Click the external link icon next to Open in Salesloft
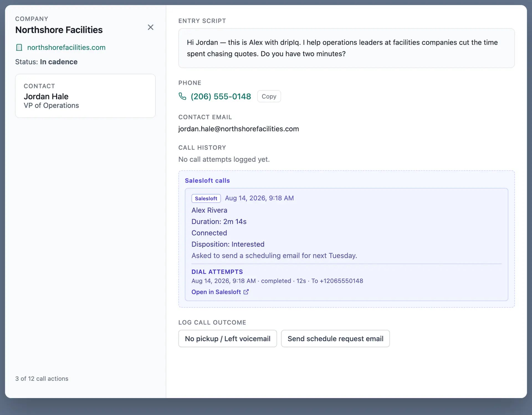The image size is (532, 415). 246,292
